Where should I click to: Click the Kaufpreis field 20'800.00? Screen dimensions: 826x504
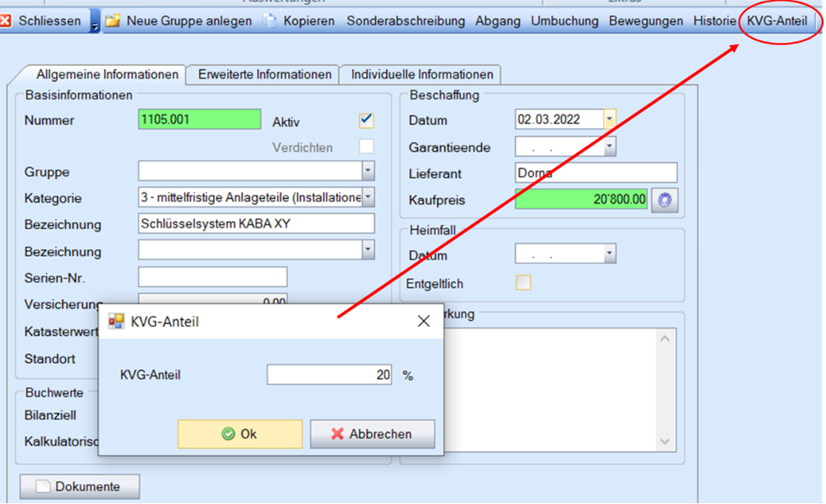pyautogui.click(x=581, y=199)
